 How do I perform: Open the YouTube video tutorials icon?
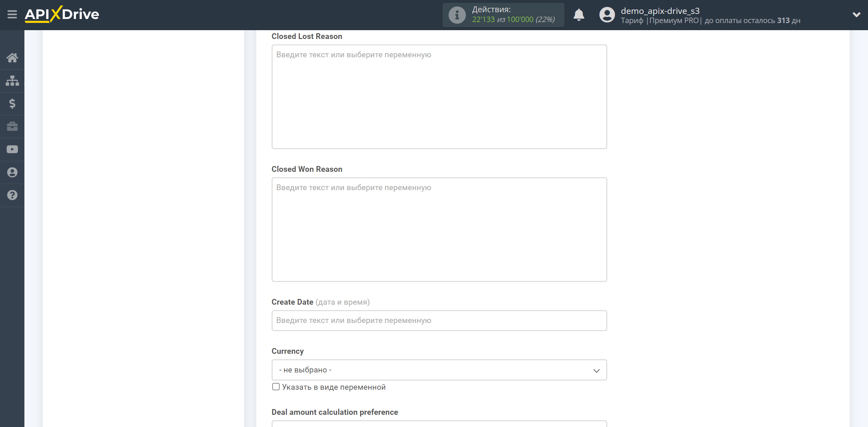tap(12, 149)
